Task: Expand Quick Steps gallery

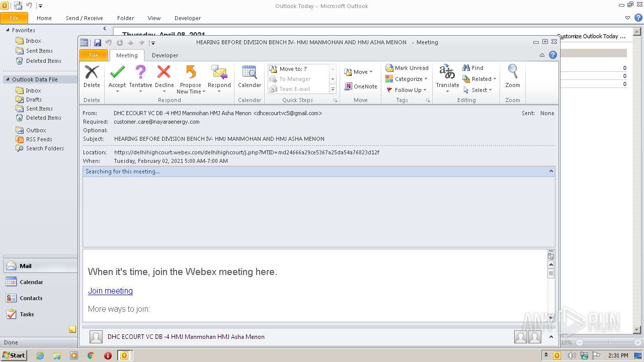Action: [x=333, y=89]
